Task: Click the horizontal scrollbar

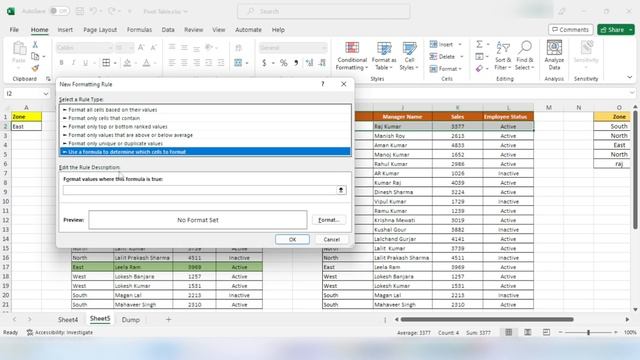Action: 487,319
